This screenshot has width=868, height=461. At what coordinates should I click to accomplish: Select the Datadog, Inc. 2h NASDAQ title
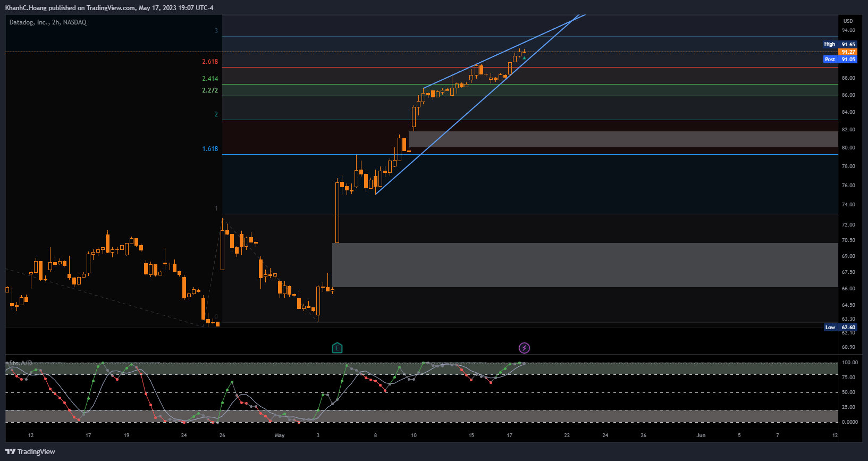coord(48,22)
